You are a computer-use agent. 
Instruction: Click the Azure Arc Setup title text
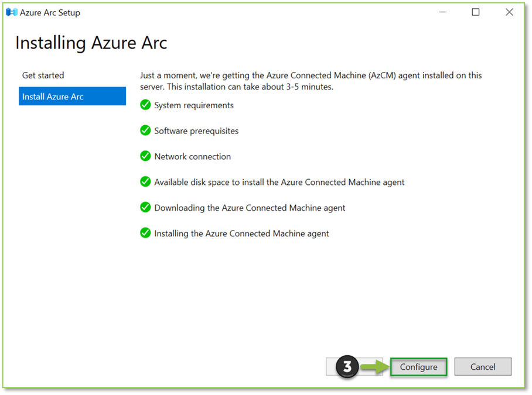coord(50,12)
